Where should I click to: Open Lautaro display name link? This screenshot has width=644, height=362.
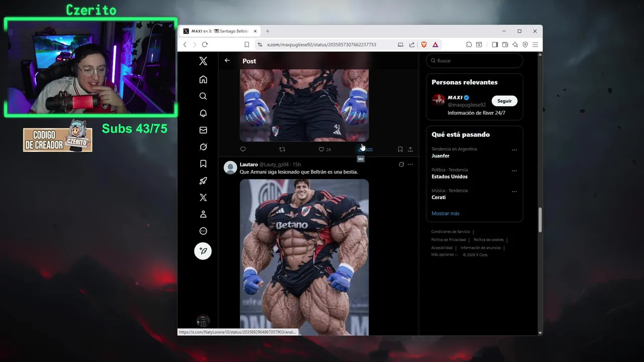click(249, 164)
